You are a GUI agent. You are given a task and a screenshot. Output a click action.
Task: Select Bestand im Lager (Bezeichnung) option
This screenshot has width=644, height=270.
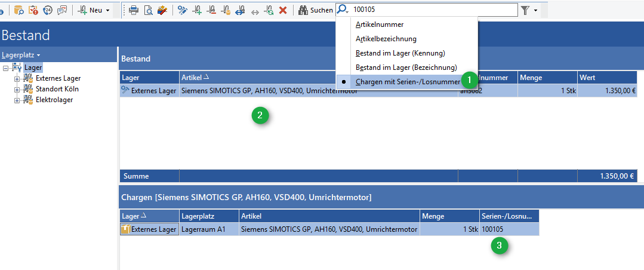407,67
